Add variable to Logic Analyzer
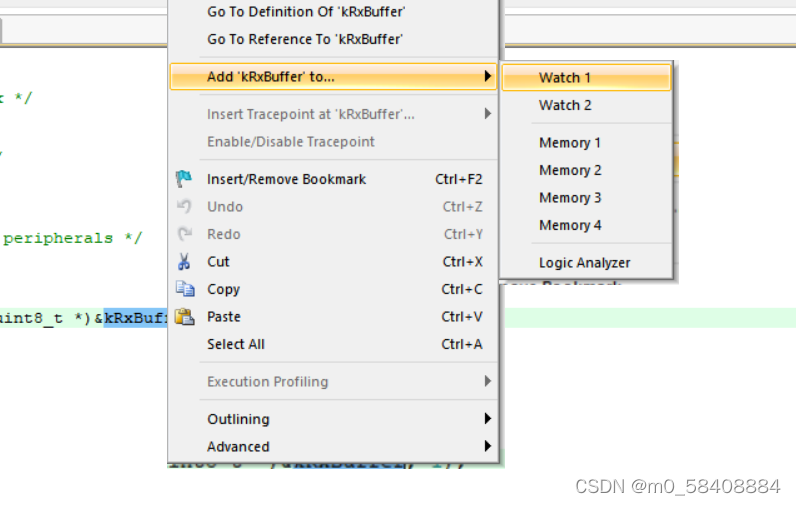Screen dimensions: 796x505 coord(586,262)
